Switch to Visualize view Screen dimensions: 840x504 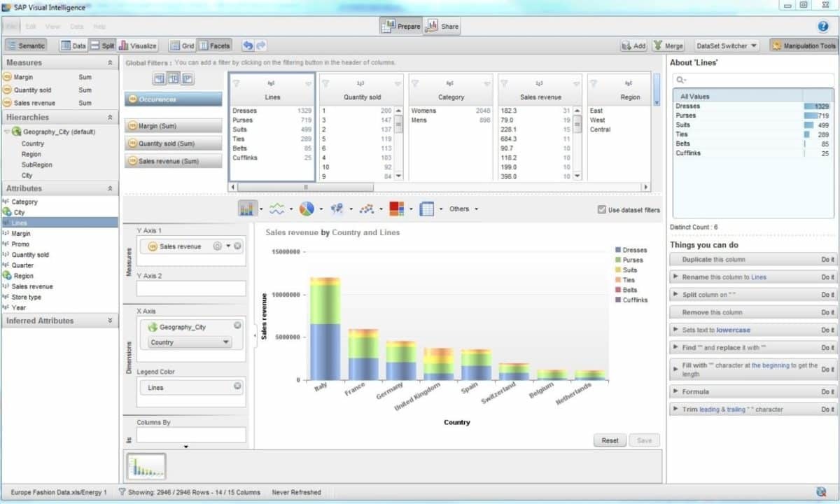point(139,45)
